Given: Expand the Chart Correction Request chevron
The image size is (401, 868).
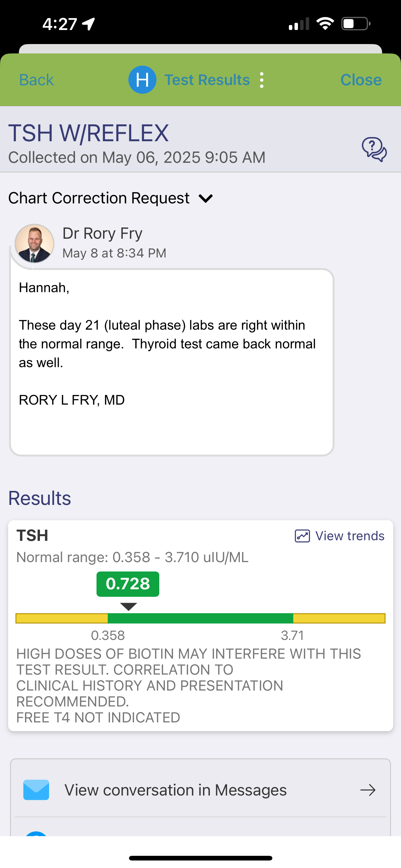Looking at the screenshot, I should [x=206, y=198].
